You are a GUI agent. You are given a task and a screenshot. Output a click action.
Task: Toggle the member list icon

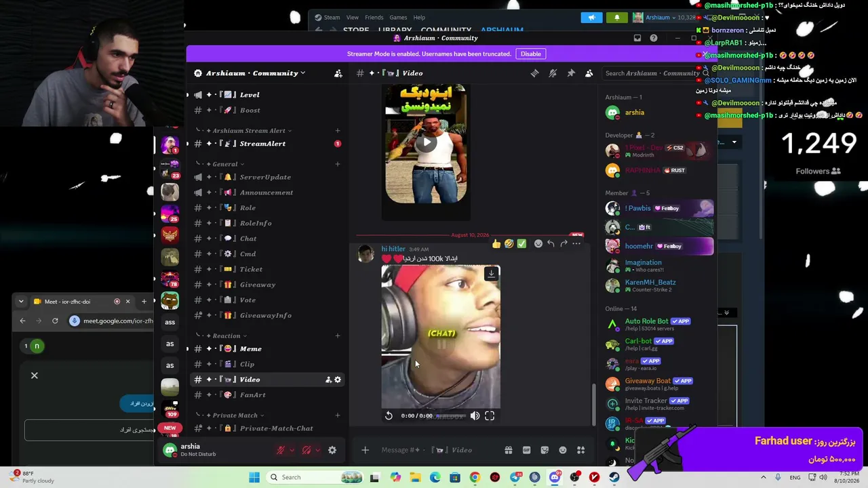pos(589,73)
